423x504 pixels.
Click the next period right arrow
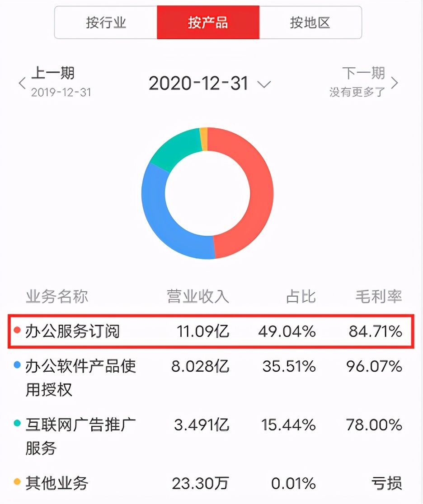pos(395,83)
